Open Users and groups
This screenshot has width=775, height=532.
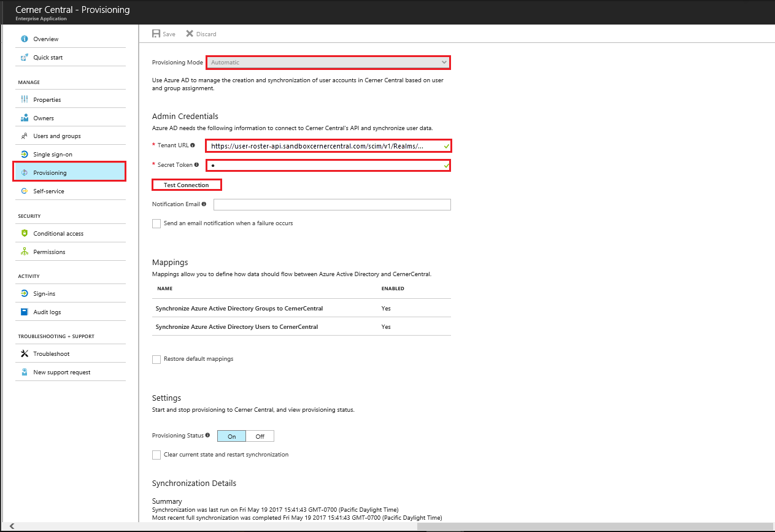71,136
